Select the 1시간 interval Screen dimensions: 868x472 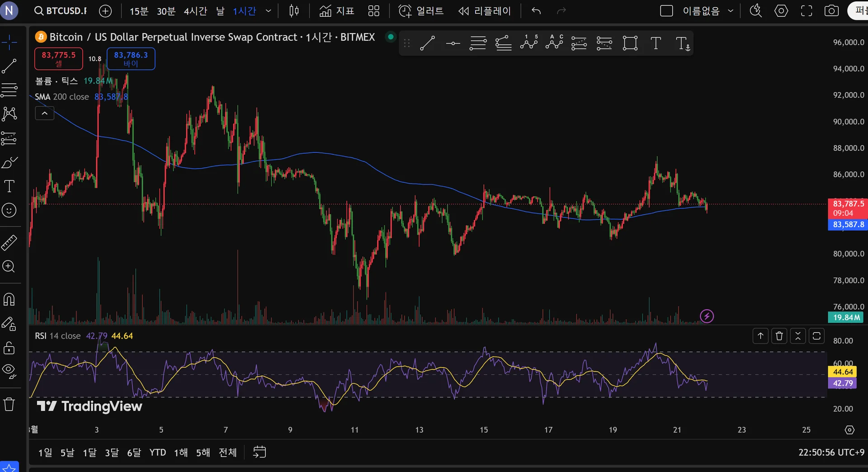(x=245, y=11)
